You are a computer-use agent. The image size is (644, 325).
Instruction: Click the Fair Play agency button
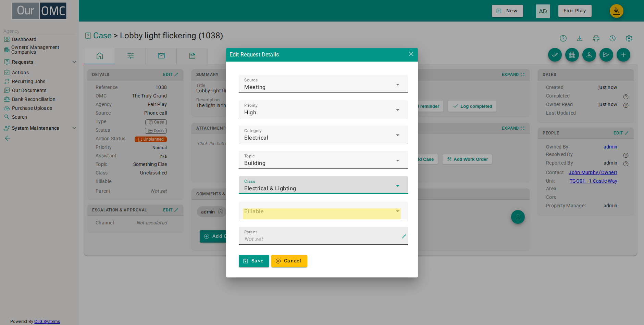click(x=575, y=11)
